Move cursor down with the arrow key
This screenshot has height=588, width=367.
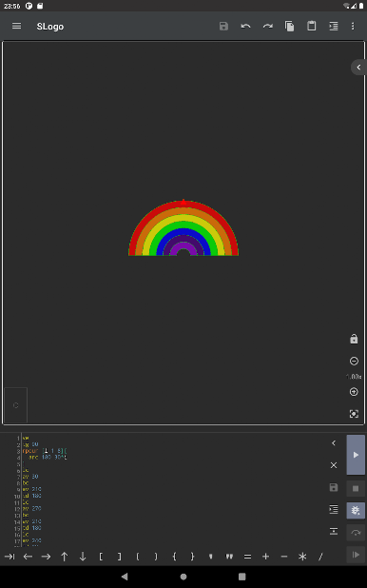point(83,557)
